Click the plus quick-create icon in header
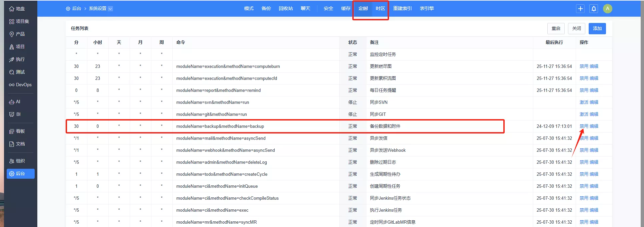Screen dimensions: 644x227 [x=580, y=9]
